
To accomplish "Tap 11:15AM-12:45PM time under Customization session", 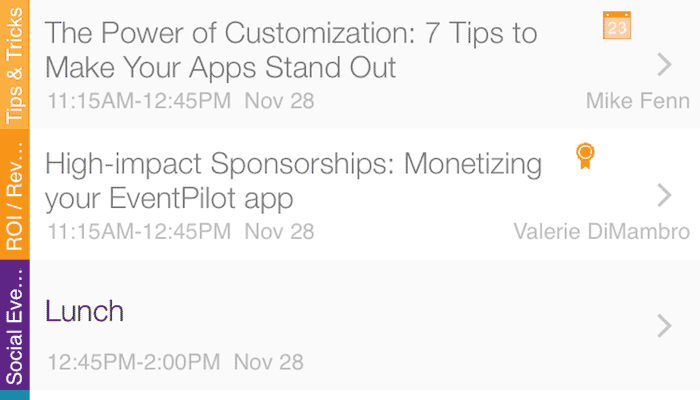I will [139, 101].
